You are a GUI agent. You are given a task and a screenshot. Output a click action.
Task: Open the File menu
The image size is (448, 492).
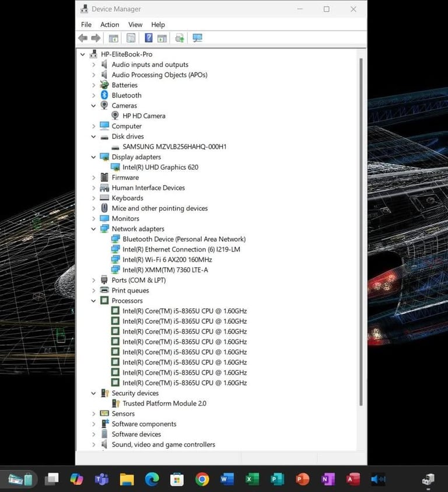pyautogui.click(x=86, y=25)
